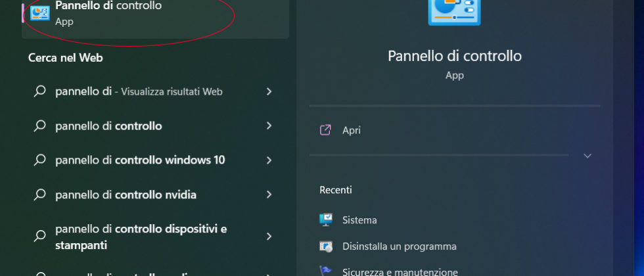Click magnifier icon next to 'controllo dispositivi e stampanti'
Image resolution: width=644 pixels, height=276 pixels.
(x=39, y=236)
